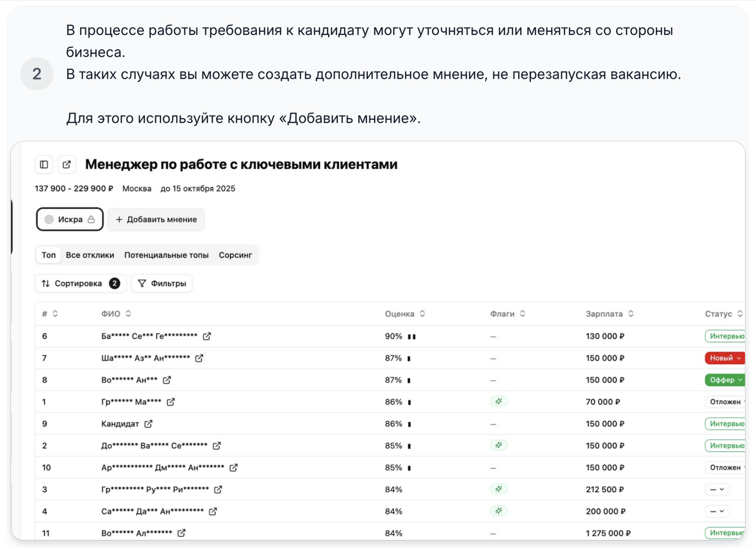Expand the green Оффер status dropdown

click(725, 380)
